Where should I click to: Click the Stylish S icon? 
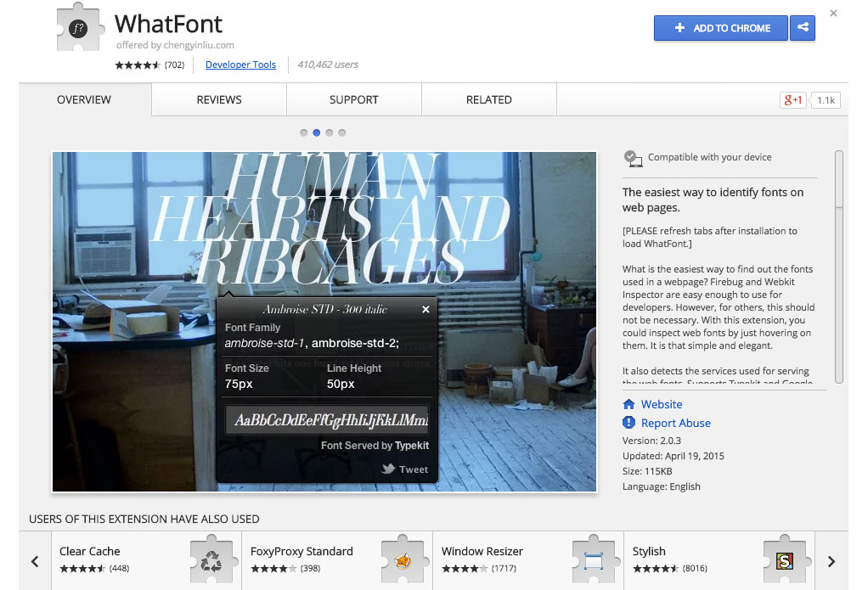pos(785,560)
